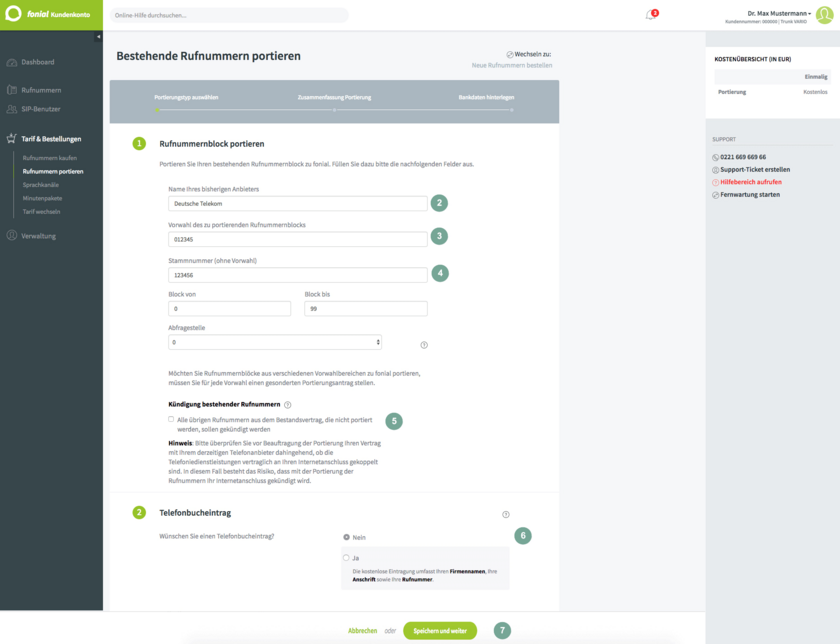Click the Dashboard sidebar icon
This screenshot has width=840, height=644.
[12, 62]
